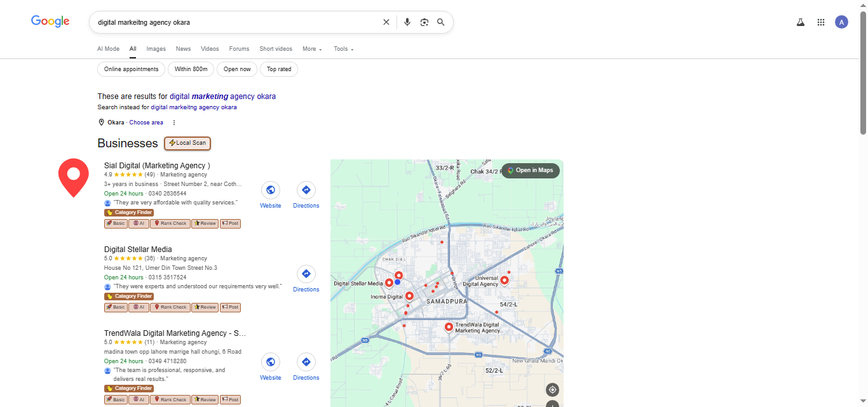Open the map in Maps
Viewport: 868px width, 407px height.
531,170
